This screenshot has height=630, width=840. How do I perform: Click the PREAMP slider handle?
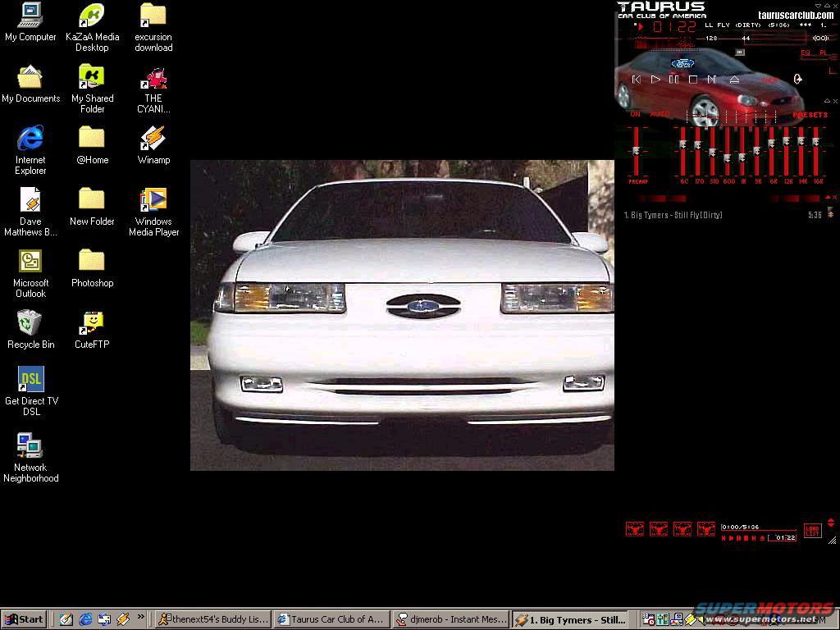(637, 148)
